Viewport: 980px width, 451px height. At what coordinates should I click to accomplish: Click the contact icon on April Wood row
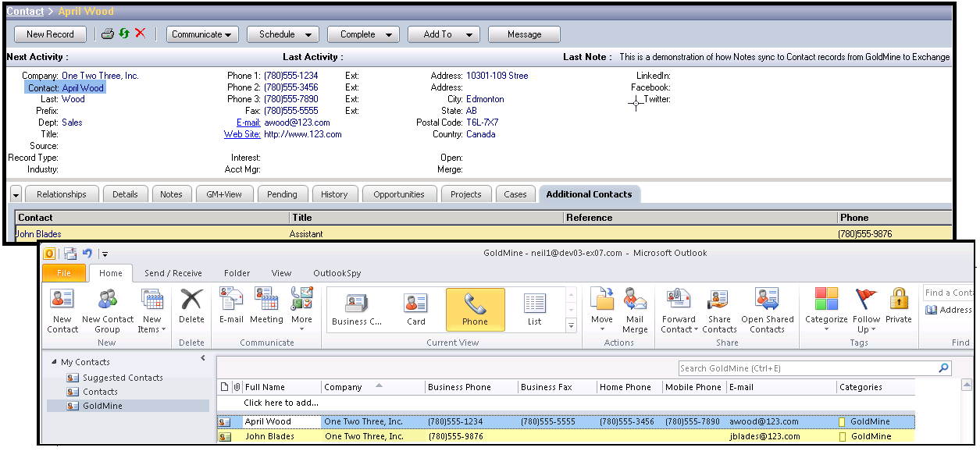click(x=224, y=421)
